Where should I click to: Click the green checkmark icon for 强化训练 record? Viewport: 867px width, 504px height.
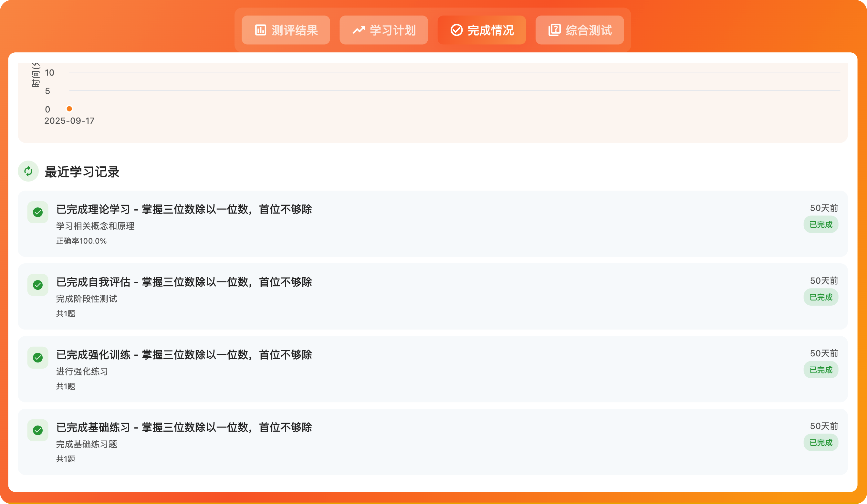tap(38, 358)
